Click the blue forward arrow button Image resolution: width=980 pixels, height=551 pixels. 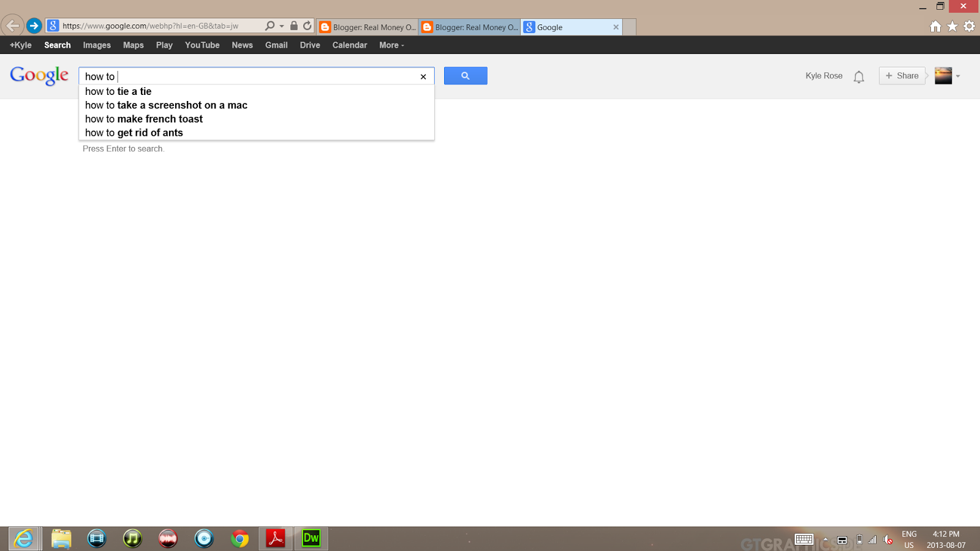[x=34, y=26]
